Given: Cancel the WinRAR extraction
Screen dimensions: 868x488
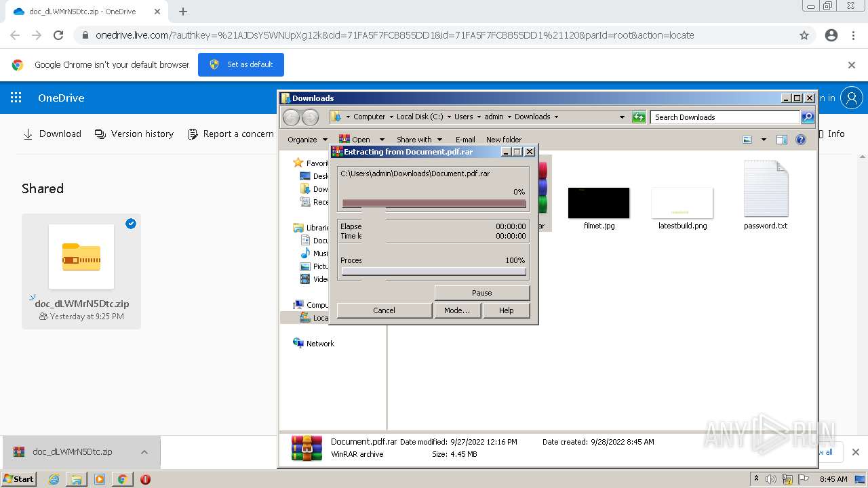Looking at the screenshot, I should tap(384, 310).
